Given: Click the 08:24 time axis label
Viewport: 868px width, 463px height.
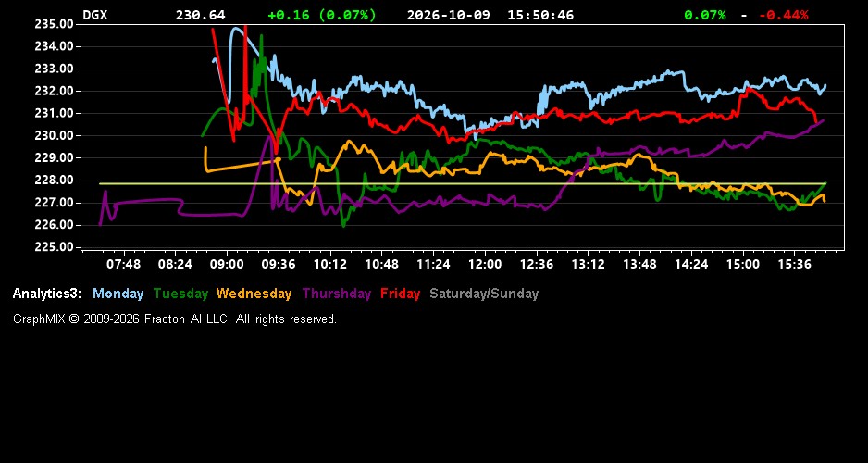Looking at the screenshot, I should tap(175, 264).
